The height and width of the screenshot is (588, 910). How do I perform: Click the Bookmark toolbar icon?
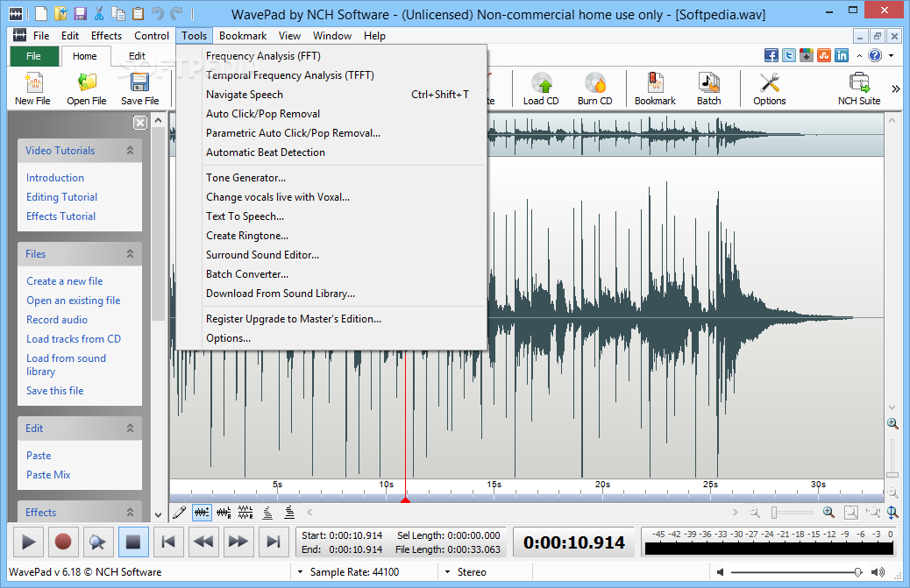(x=655, y=89)
